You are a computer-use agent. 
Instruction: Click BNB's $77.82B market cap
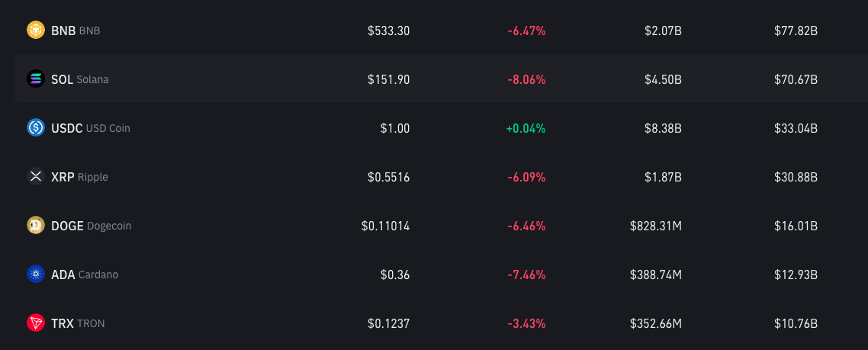click(796, 31)
